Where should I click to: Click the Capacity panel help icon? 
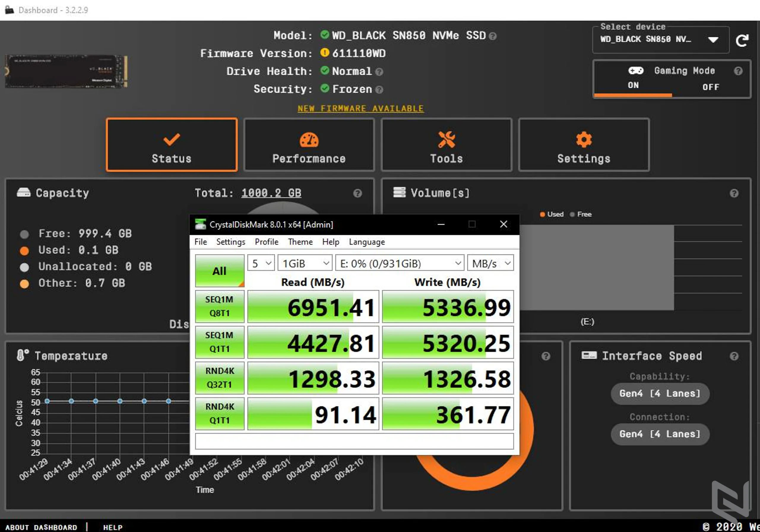(x=357, y=193)
